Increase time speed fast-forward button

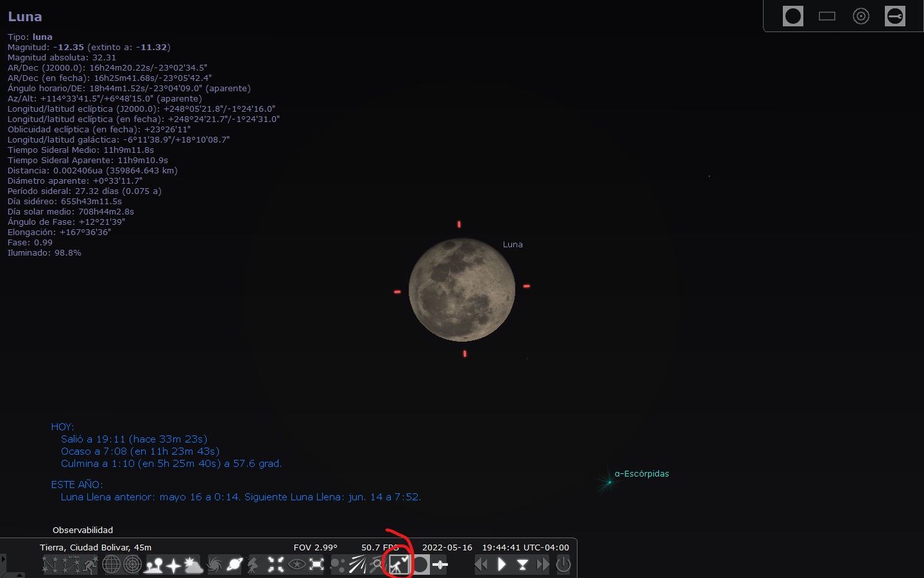[x=543, y=565]
